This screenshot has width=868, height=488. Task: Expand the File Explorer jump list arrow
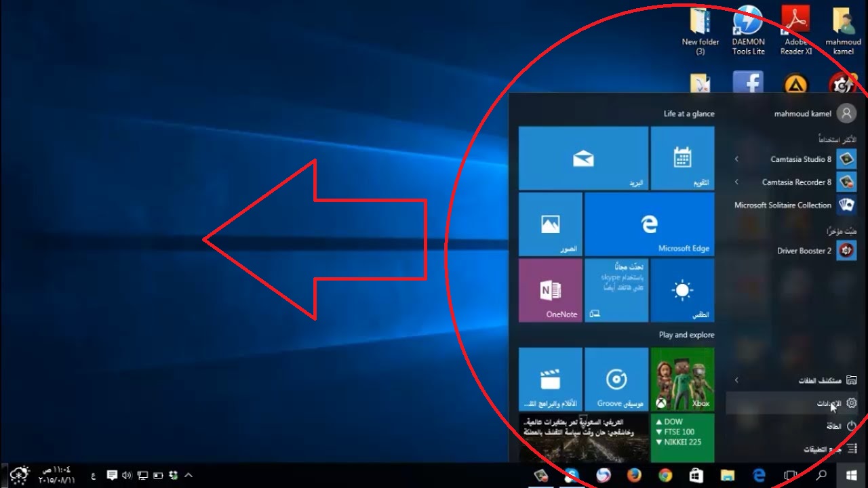pyautogui.click(x=736, y=380)
